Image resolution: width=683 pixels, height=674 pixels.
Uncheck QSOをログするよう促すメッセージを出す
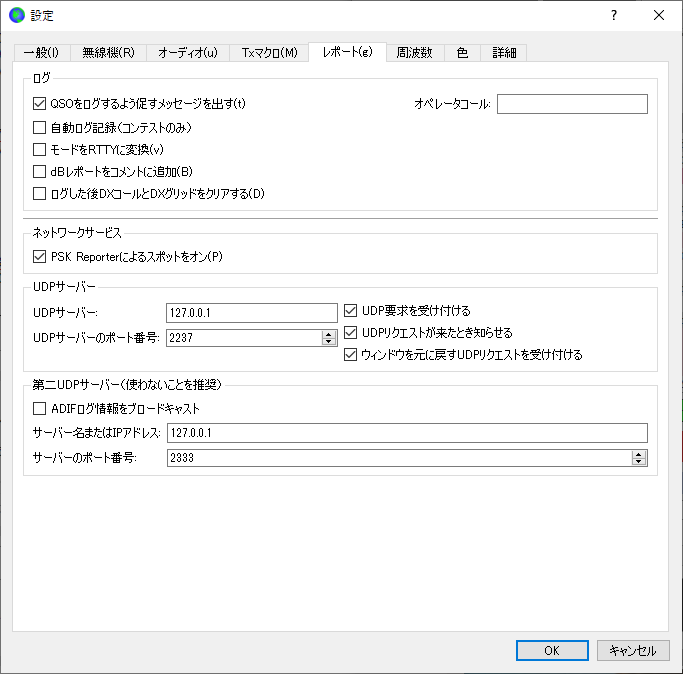(39, 104)
